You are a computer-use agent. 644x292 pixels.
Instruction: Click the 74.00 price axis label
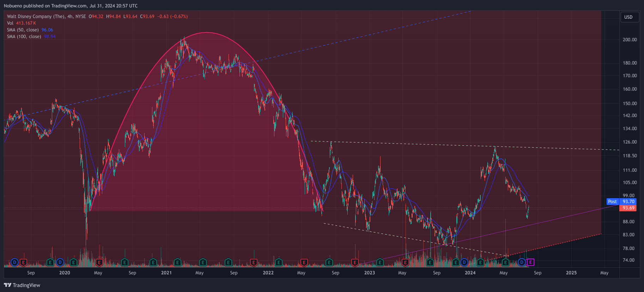point(629,260)
